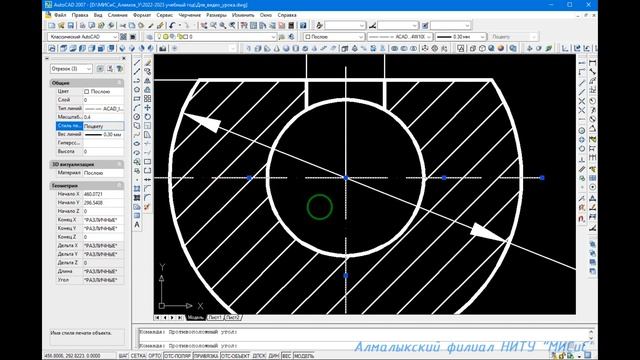
Task: Click the Cut scissors icon
Action: [122, 25]
